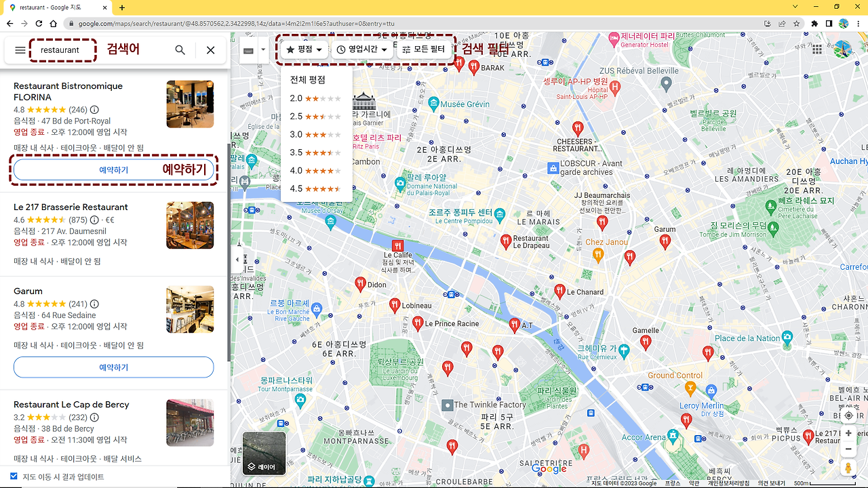The image size is (868, 488).
Task: Open the keyboard input tool icon
Action: (249, 50)
